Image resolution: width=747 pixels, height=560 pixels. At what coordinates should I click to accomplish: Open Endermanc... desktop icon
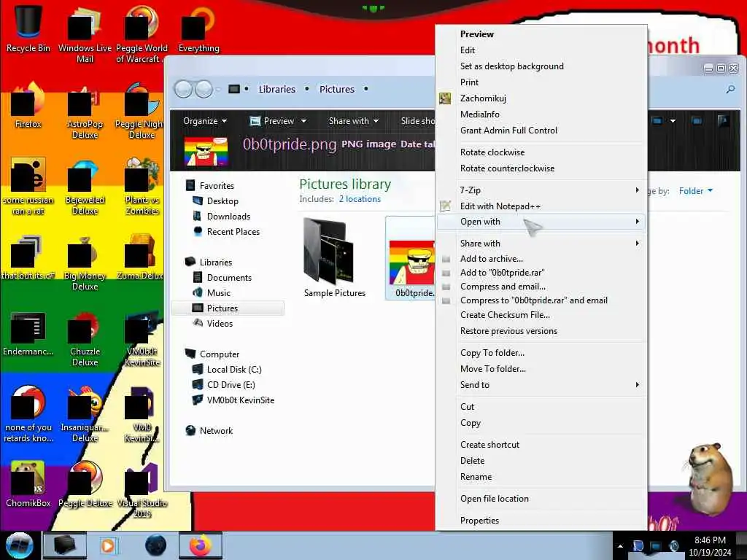[x=28, y=333]
